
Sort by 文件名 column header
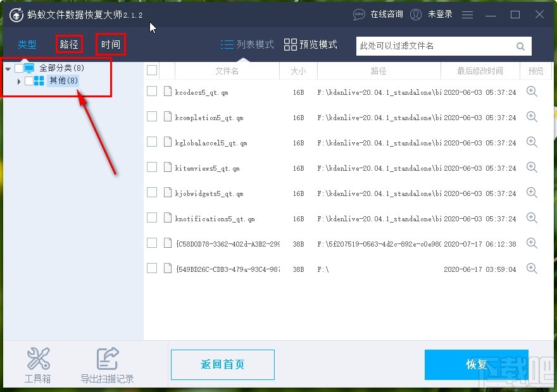(227, 71)
